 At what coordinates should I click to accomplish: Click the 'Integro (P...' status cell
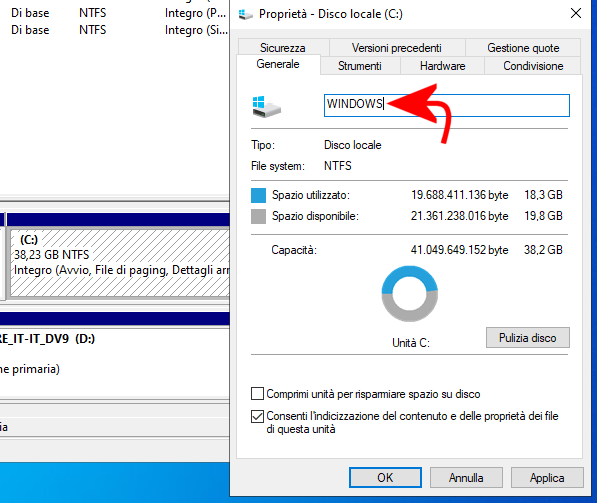195,13
